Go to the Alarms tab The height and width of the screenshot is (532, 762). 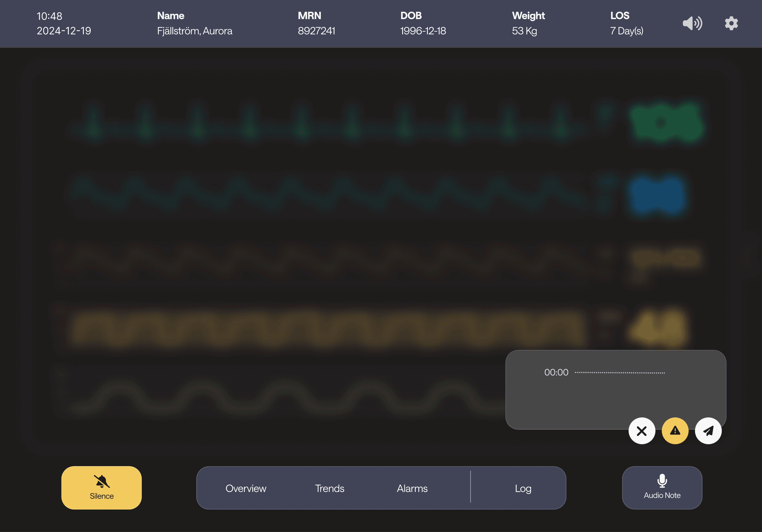412,488
